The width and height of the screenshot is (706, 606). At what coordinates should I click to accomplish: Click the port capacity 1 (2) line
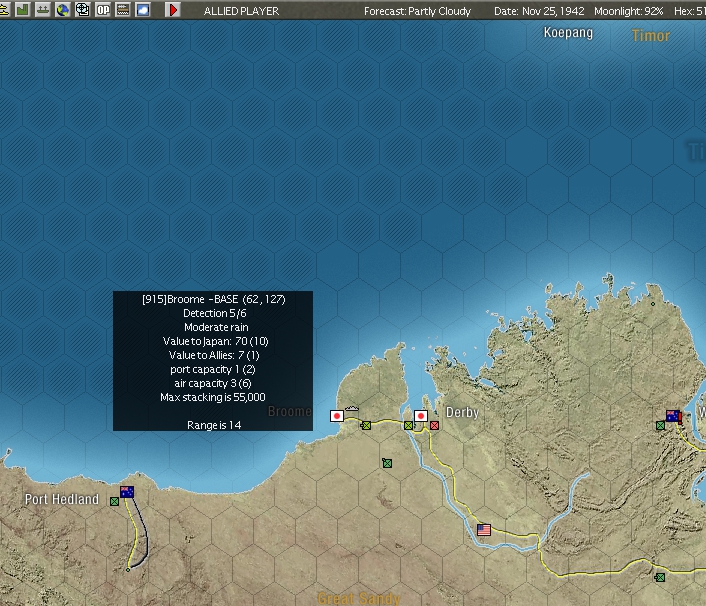pos(213,370)
